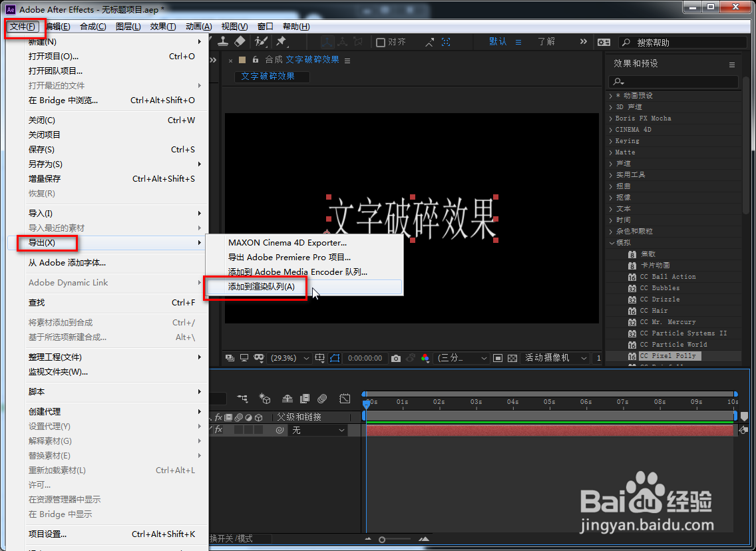Toggle the transparency grid in composition view
756x551 pixels.
click(512, 358)
